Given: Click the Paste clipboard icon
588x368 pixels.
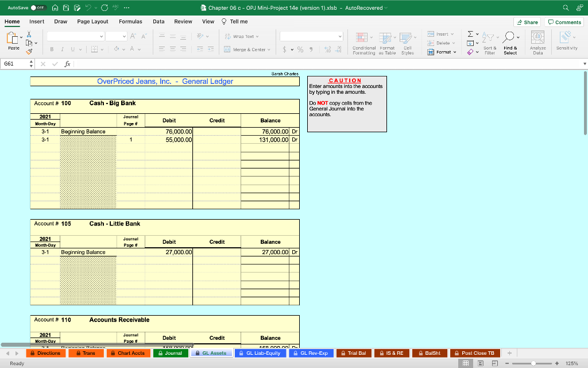Looking at the screenshot, I should (x=13, y=37).
